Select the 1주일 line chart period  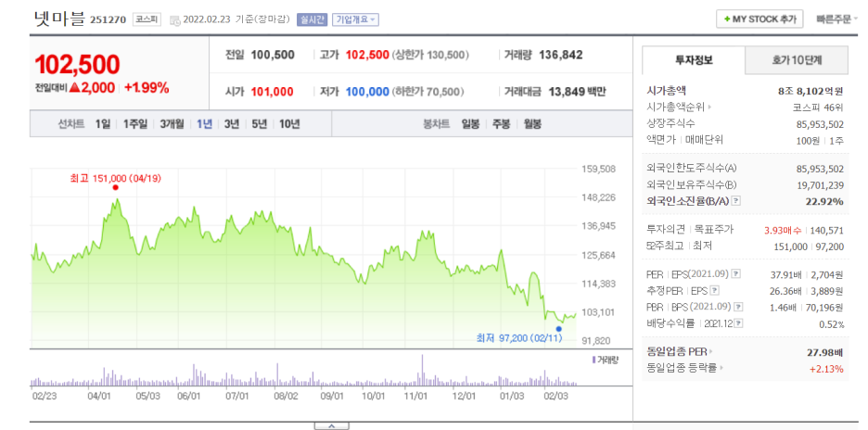(135, 124)
